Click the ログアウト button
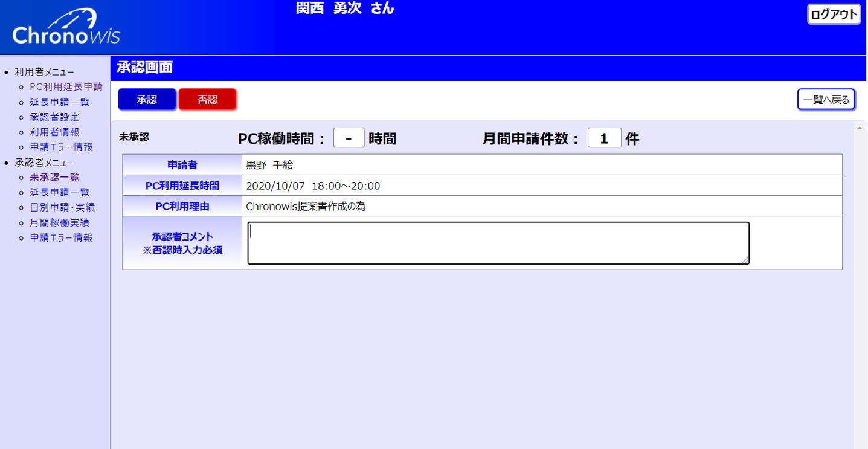 pos(834,15)
